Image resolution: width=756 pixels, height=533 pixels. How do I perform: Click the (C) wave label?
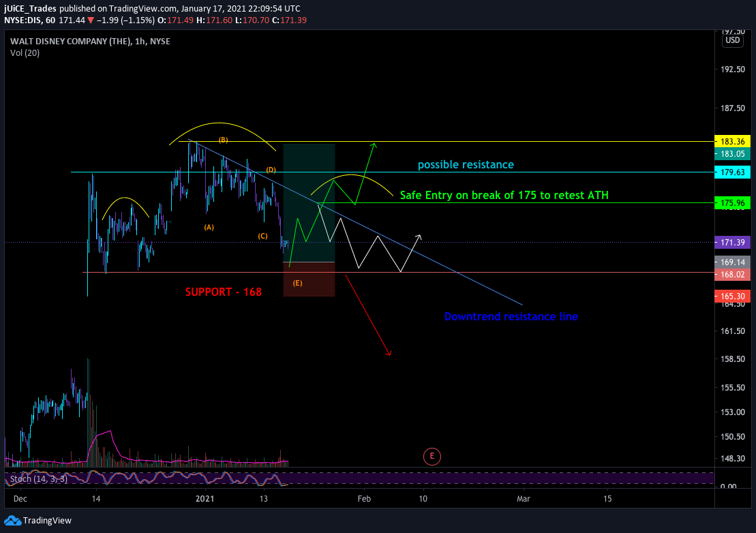tap(262, 236)
